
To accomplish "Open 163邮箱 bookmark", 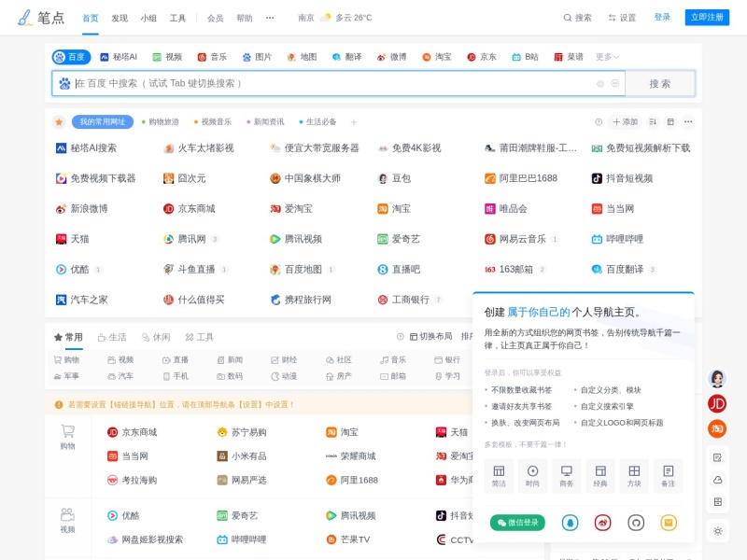I will point(509,270).
